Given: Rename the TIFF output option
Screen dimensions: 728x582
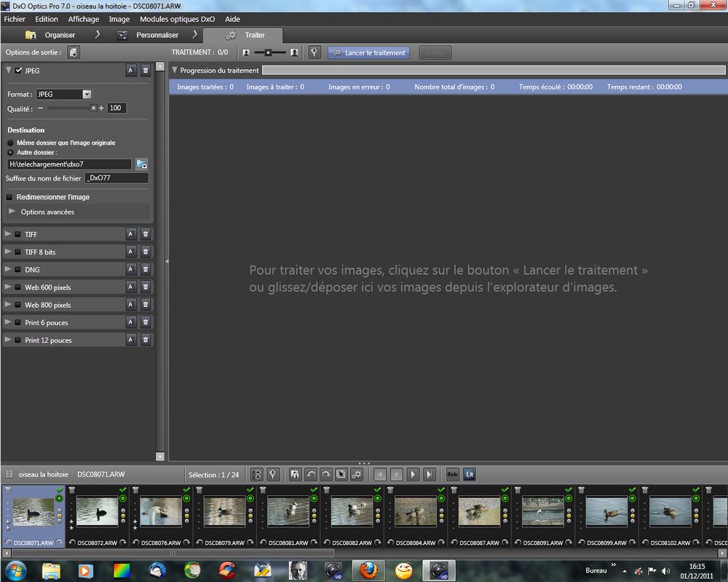Looking at the screenshot, I should (x=131, y=234).
